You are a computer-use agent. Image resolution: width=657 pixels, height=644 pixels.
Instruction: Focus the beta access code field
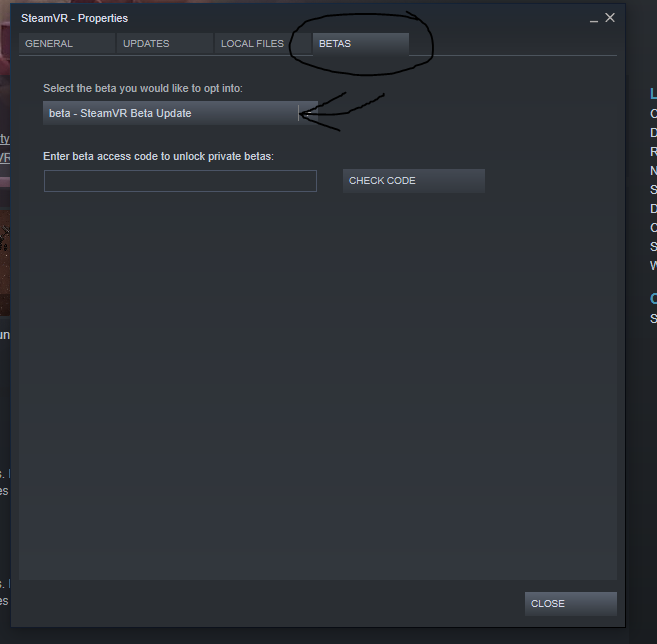(180, 181)
